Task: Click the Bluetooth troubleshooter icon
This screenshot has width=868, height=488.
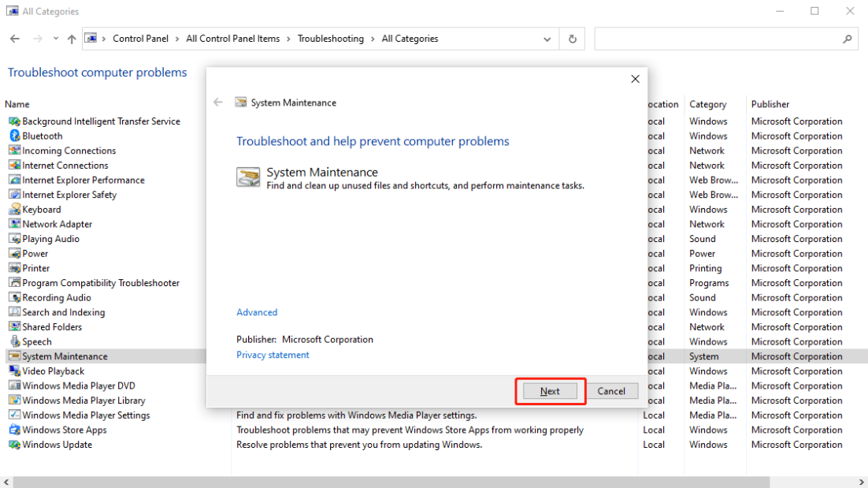Action: 14,136
